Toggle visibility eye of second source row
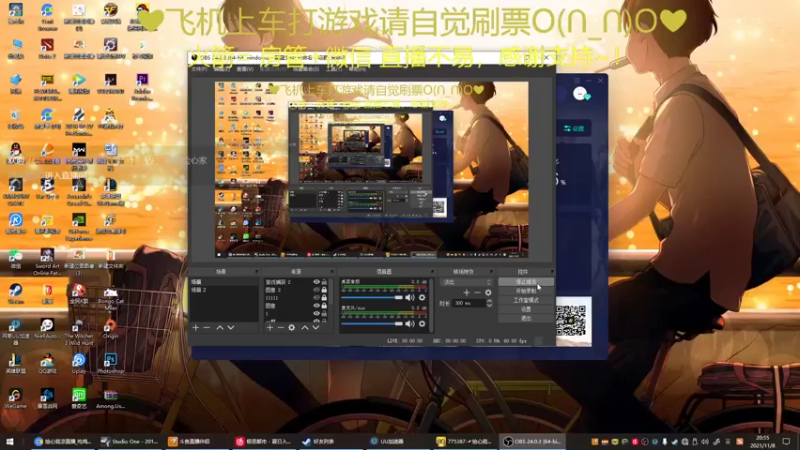Viewport: 800px width, 450px height. [316, 290]
